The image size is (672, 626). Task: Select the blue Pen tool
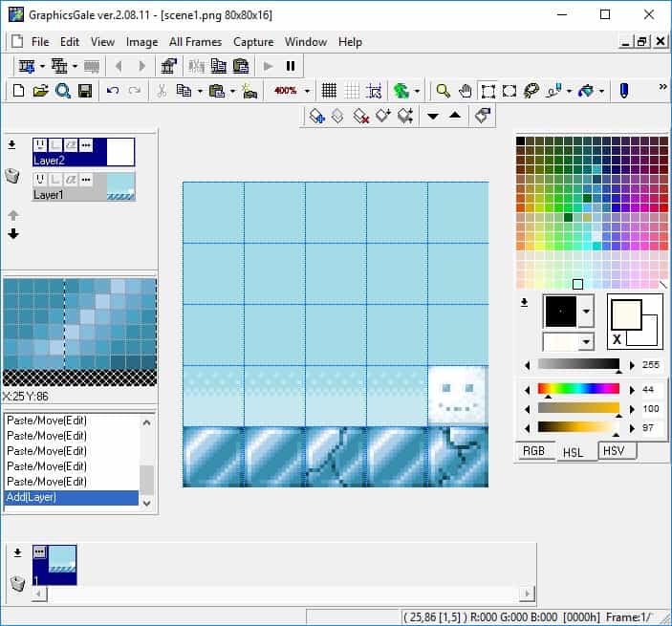point(624,91)
